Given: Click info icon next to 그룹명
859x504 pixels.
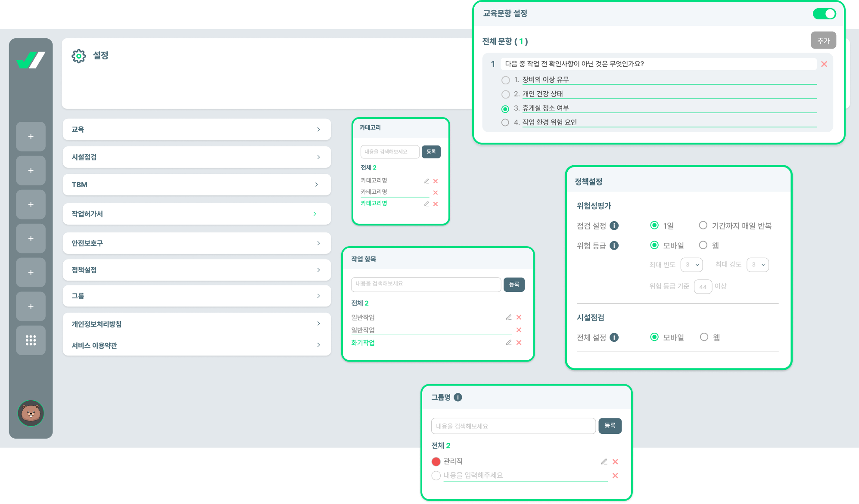Looking at the screenshot, I should 458,397.
